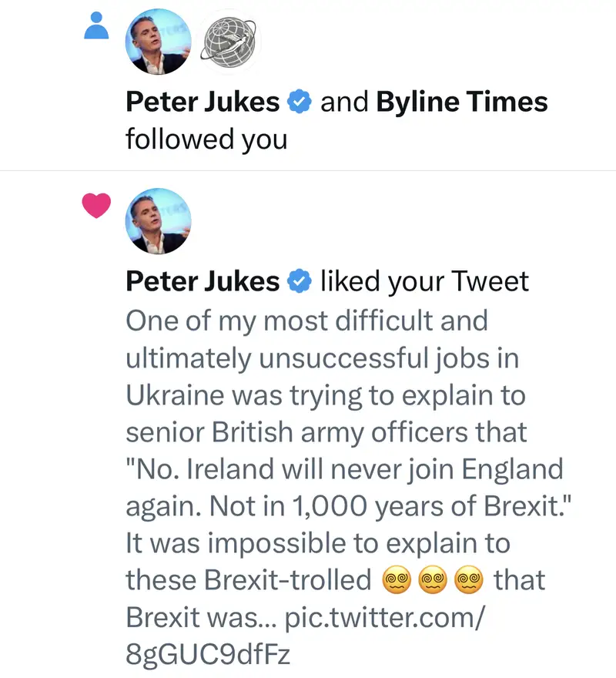Click the pink heart like icon
The height and width of the screenshot is (678, 616).
95,206
